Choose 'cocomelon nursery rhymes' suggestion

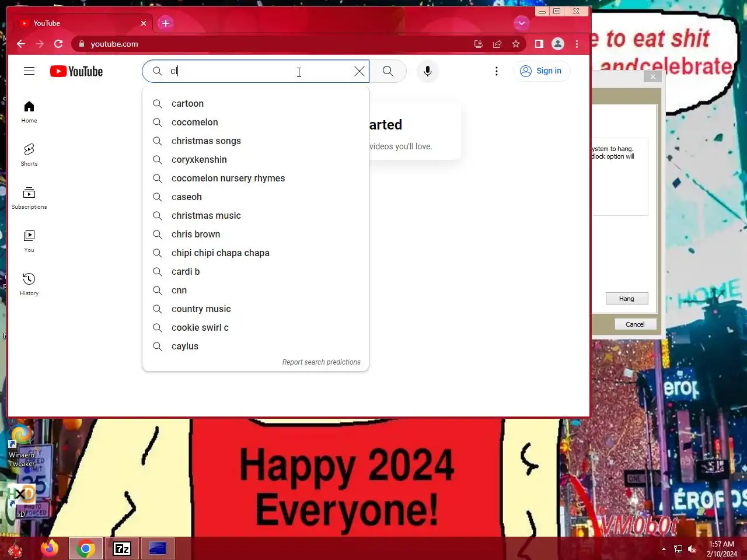(x=256, y=178)
